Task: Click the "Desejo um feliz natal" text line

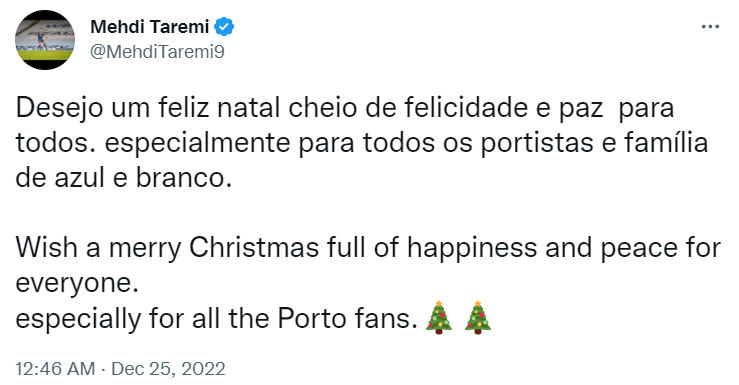Action: click(345, 108)
